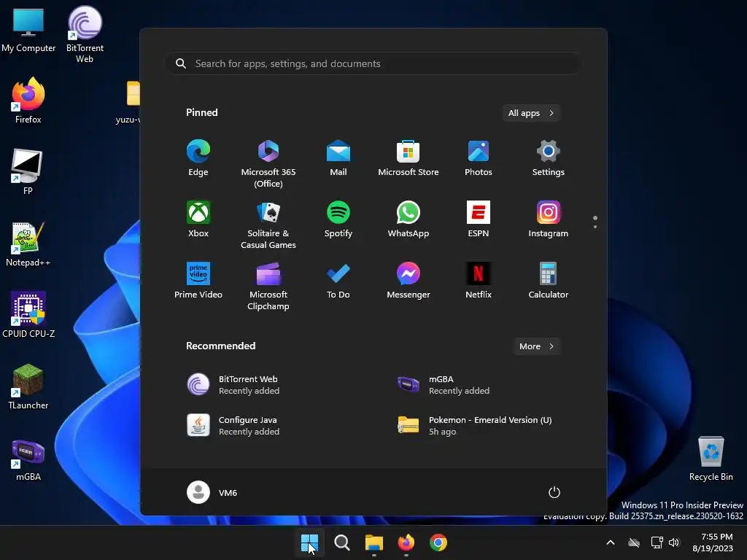The height and width of the screenshot is (560, 747).
Task: Open the Mail app
Action: click(x=338, y=158)
